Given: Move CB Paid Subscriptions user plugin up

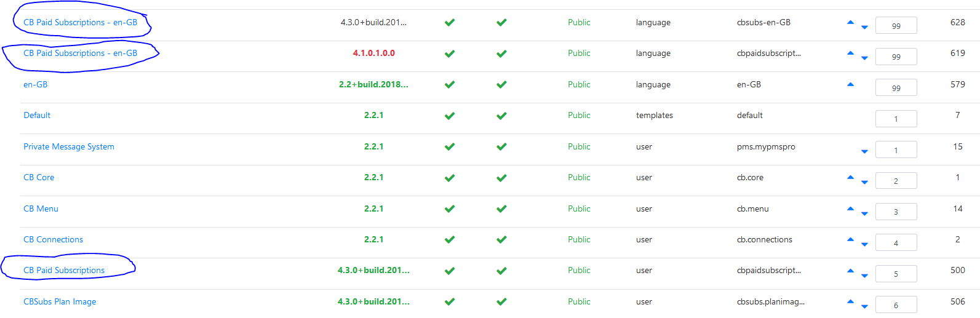Looking at the screenshot, I should pyautogui.click(x=850, y=270).
